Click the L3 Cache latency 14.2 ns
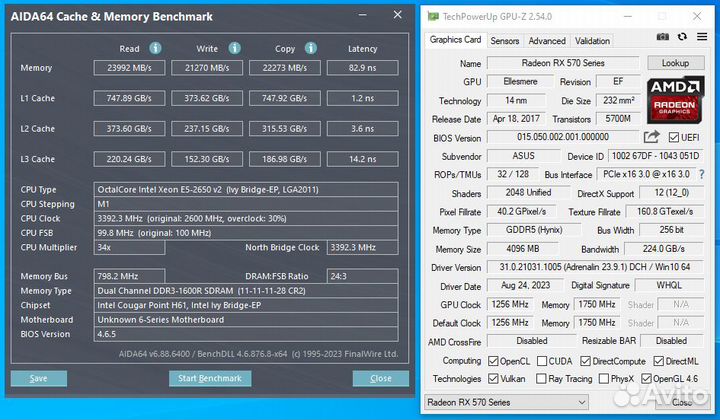Screen dimensions: 720x420 coord(363,159)
